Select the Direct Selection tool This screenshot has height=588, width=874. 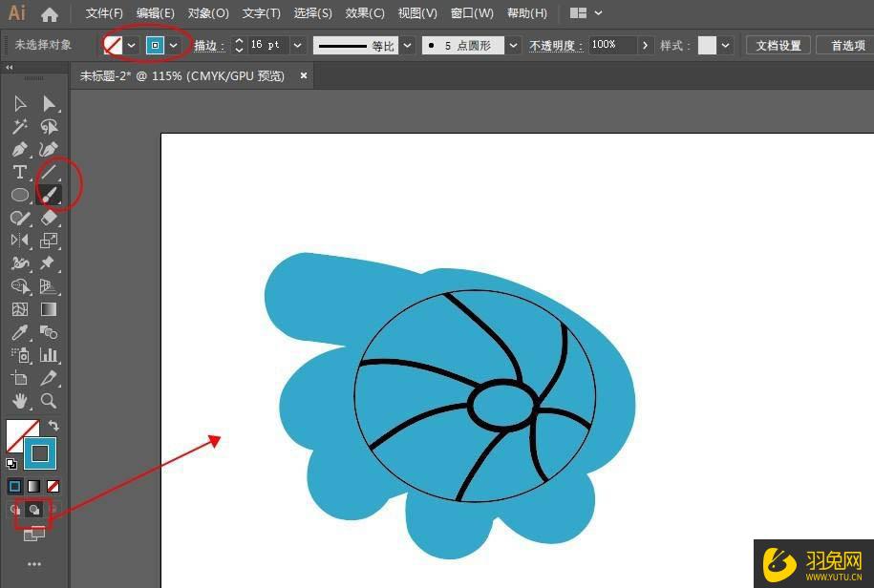[49, 103]
